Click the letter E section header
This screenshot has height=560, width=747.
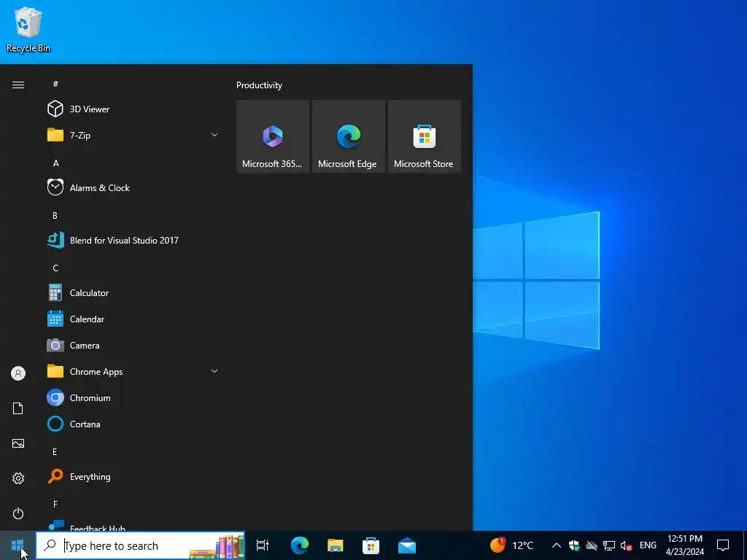tap(55, 452)
